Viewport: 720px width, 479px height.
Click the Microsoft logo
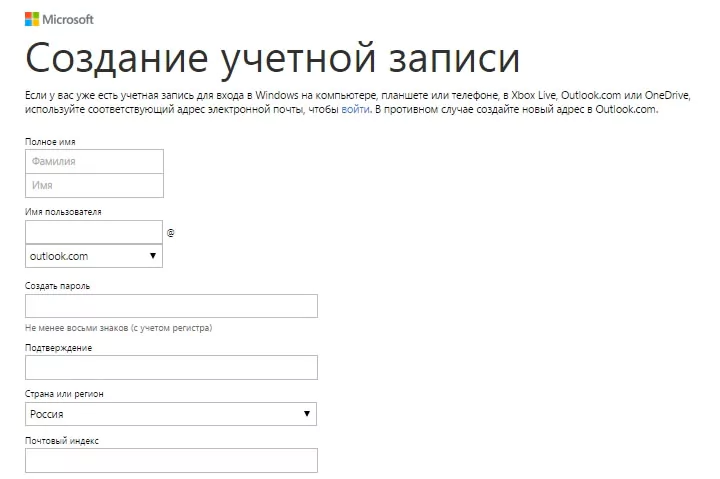coord(59,19)
